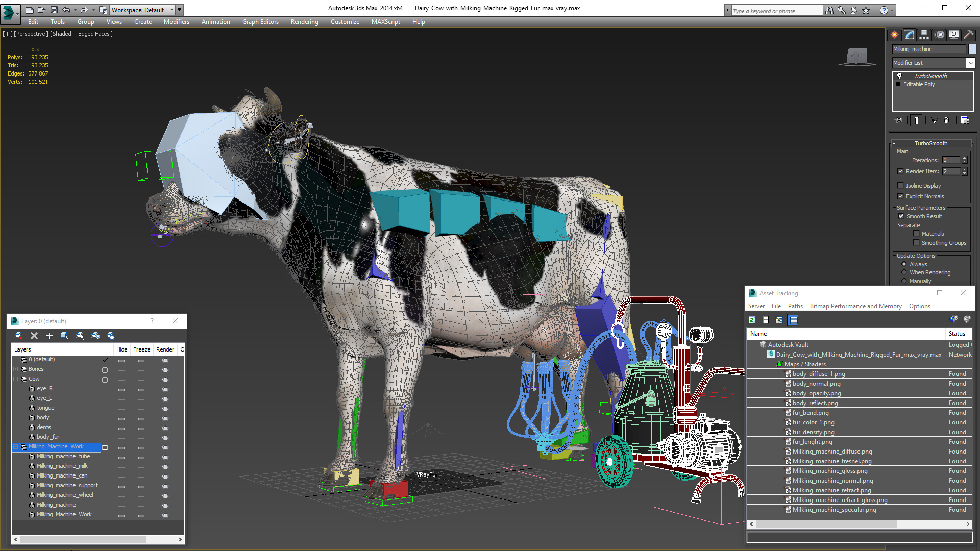This screenshot has height=551, width=980.
Task: Toggle Render Iters checkbox
Action: point(901,171)
